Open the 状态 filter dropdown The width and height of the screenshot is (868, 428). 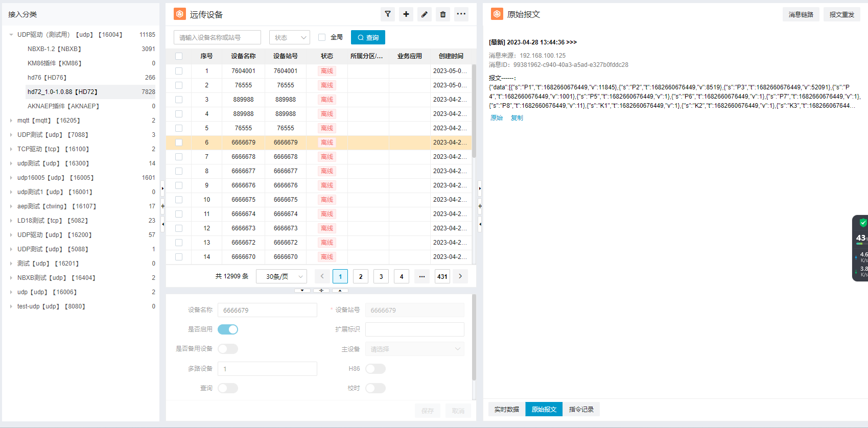(290, 37)
